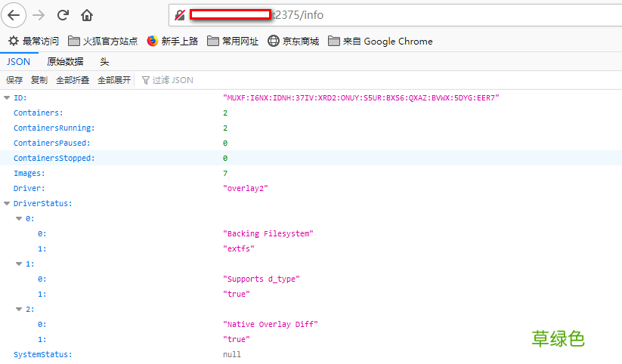622x364 pixels.
Task: Open the 常用网址 bookmark folder
Action: (x=233, y=42)
